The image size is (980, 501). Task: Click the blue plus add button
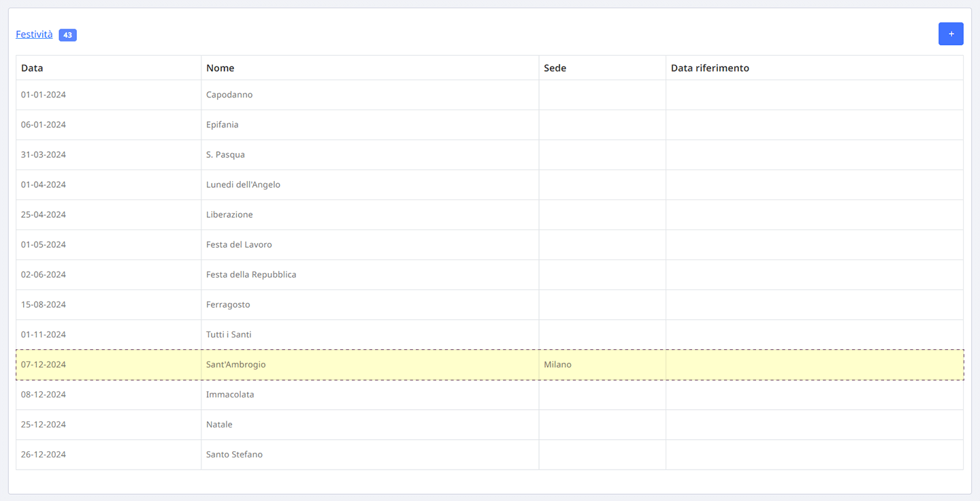(x=951, y=34)
